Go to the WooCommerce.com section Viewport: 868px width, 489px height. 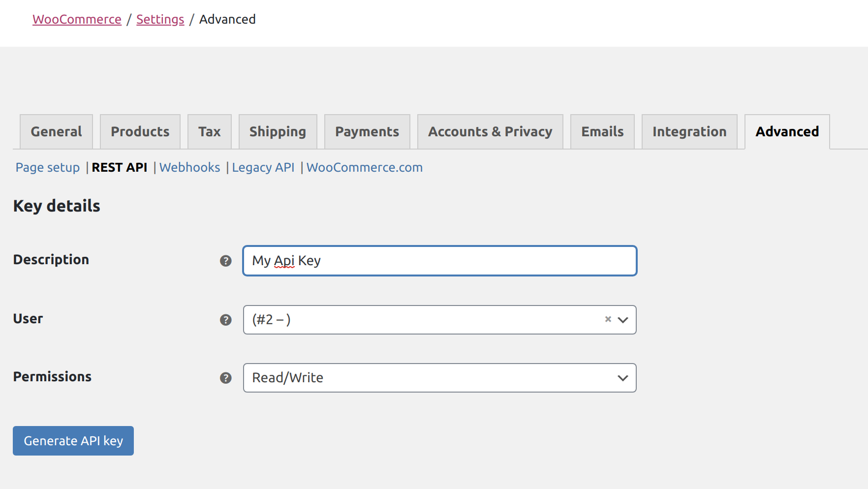click(365, 168)
